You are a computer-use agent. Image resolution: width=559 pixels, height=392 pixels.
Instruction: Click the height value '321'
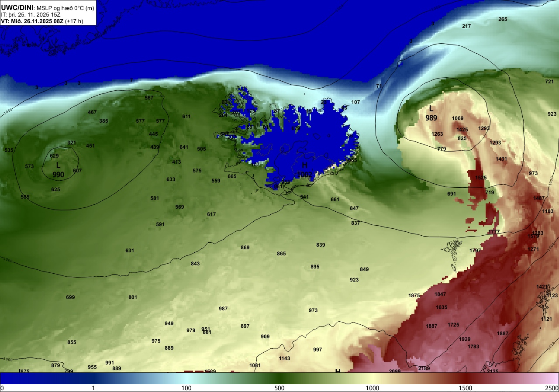tap(72, 143)
